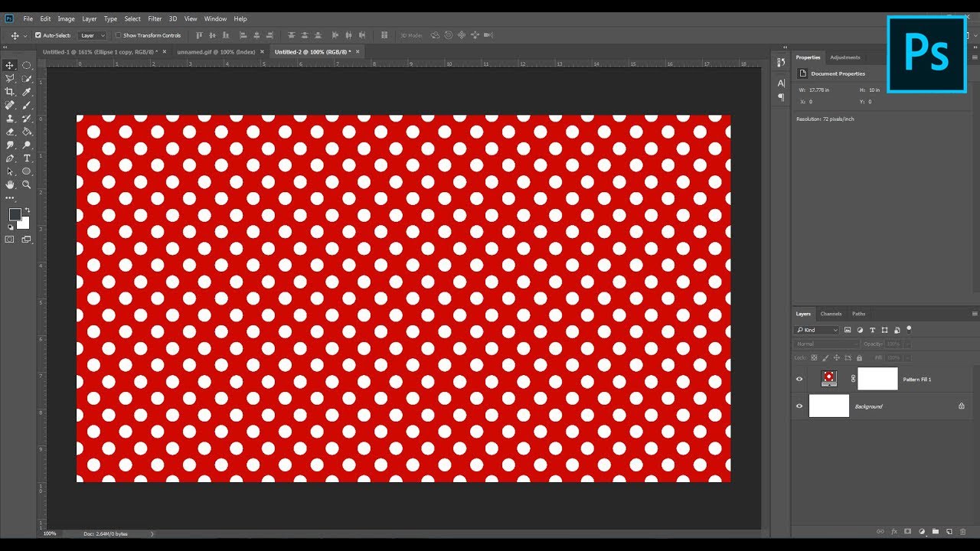This screenshot has width=980, height=551.
Task: Open the layer Opacity dropdown arrow
Action: 908,344
